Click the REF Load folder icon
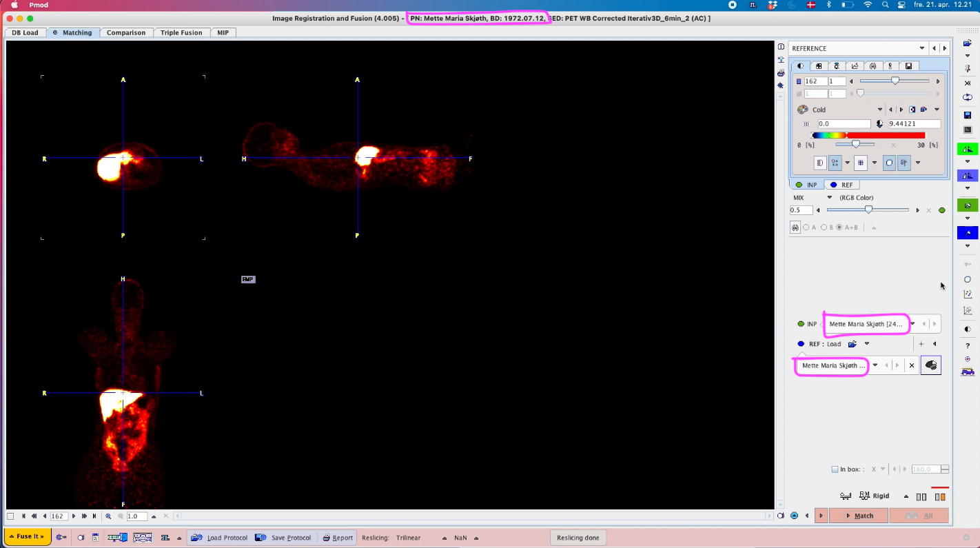Viewport: 980px width, 548px height. [x=853, y=344]
